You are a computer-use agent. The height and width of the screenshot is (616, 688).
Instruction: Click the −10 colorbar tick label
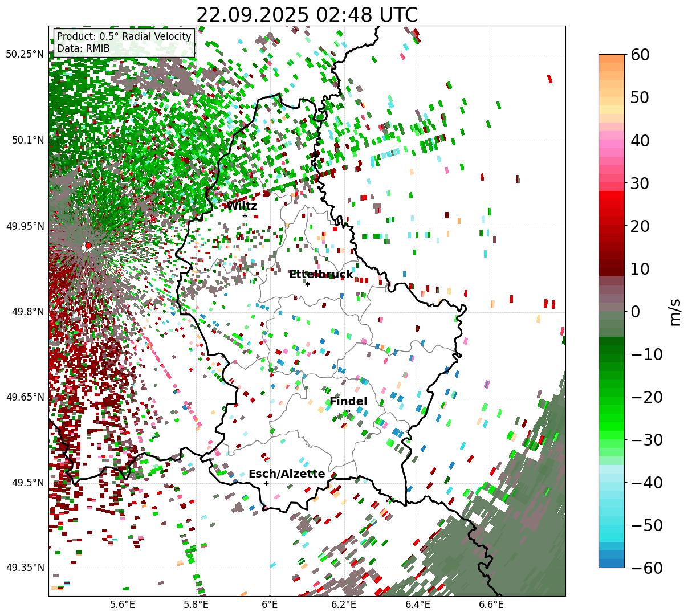647,354
